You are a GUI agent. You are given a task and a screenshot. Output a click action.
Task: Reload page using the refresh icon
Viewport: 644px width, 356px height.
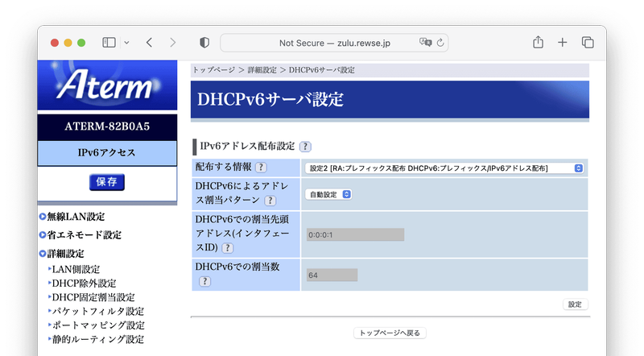coord(440,43)
